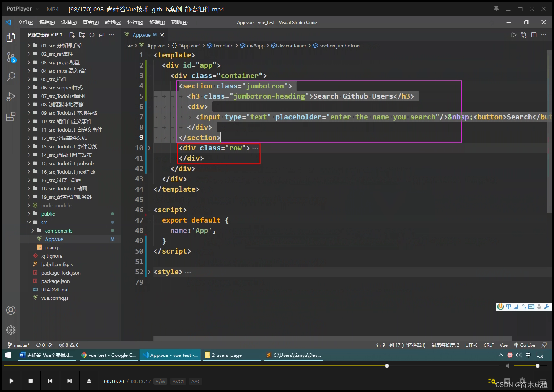The image size is (554, 392).
Task: Switch to the vue_test Google Chrome taskbar window
Action: pyautogui.click(x=109, y=355)
